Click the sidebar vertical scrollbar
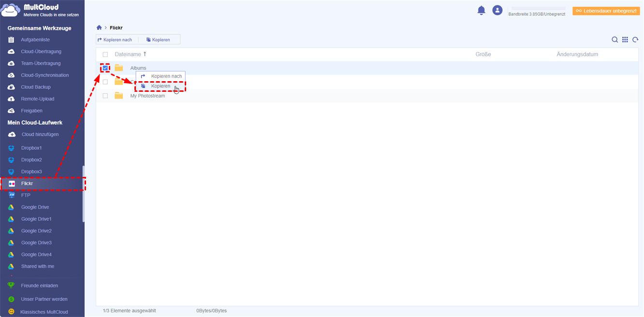The image size is (644, 317). click(x=83, y=194)
